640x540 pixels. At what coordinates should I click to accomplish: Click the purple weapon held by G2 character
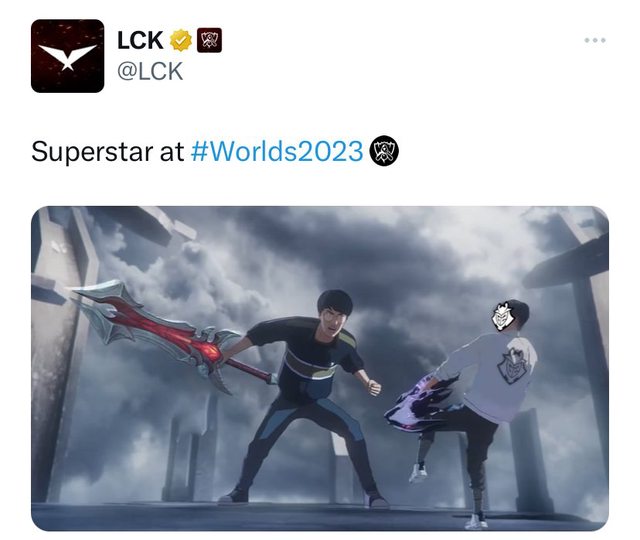[422, 402]
